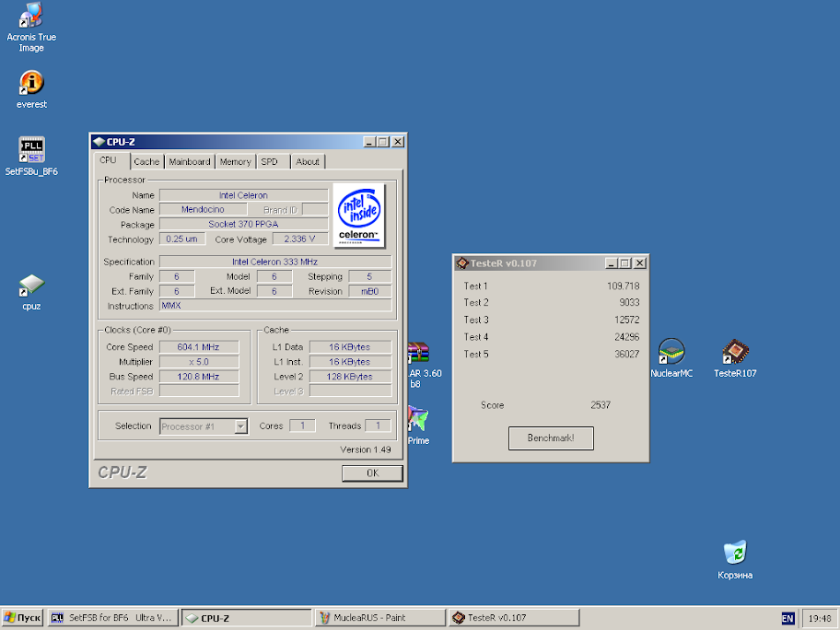Click the Core Voltage value 2.336 V
Image resolution: width=840 pixels, height=630 pixels.
tap(300, 239)
